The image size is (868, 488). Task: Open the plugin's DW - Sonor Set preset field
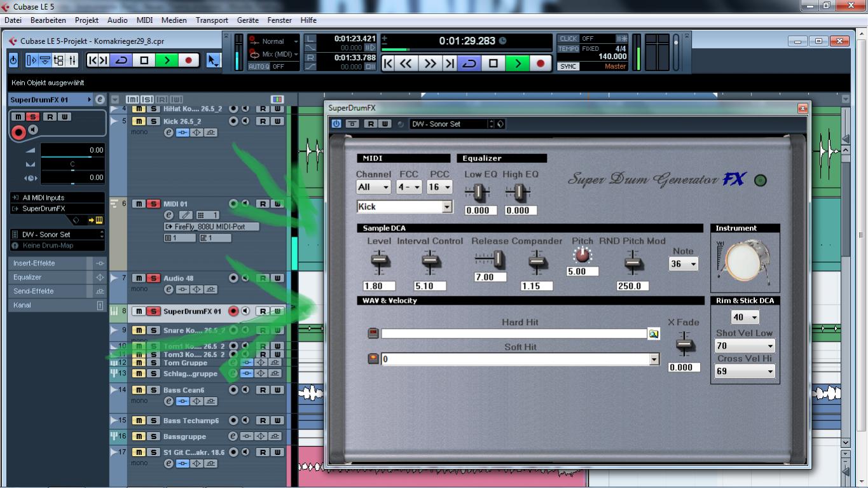(x=449, y=124)
